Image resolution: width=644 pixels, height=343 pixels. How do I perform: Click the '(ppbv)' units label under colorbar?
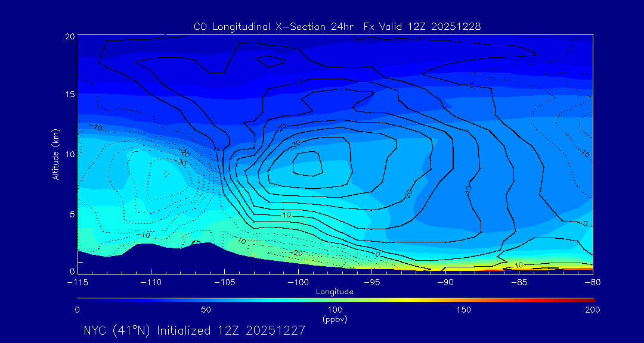tap(335, 319)
